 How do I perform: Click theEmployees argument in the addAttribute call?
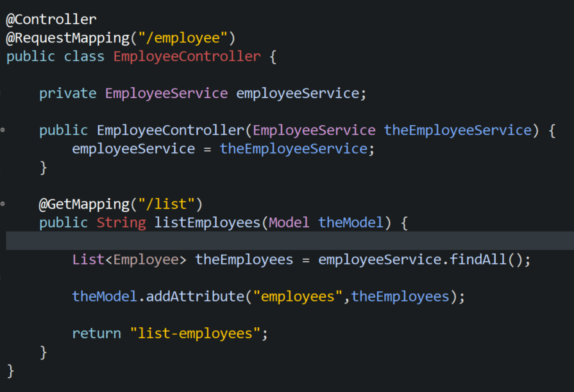pos(400,296)
